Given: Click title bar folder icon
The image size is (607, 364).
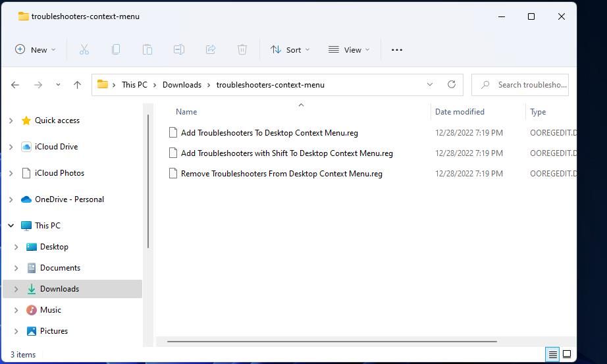Looking at the screenshot, I should (24, 16).
